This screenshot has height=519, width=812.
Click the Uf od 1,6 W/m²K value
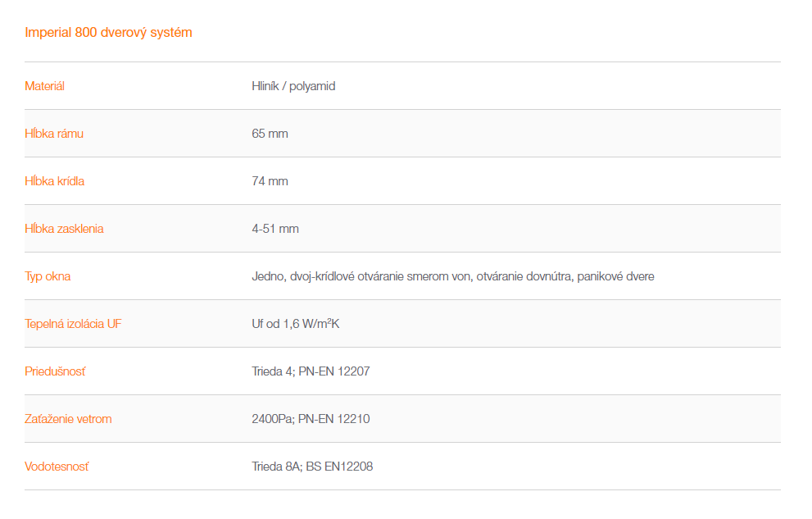(x=296, y=324)
